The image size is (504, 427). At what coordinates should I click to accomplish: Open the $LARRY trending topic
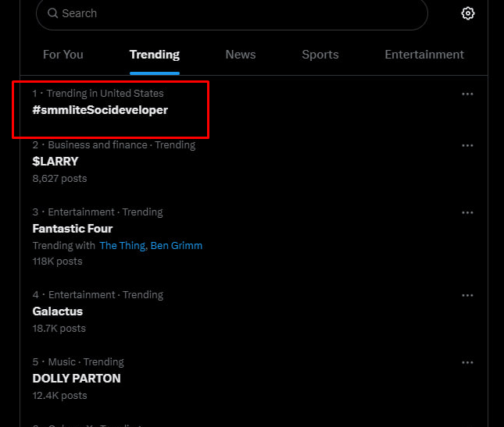(x=55, y=162)
